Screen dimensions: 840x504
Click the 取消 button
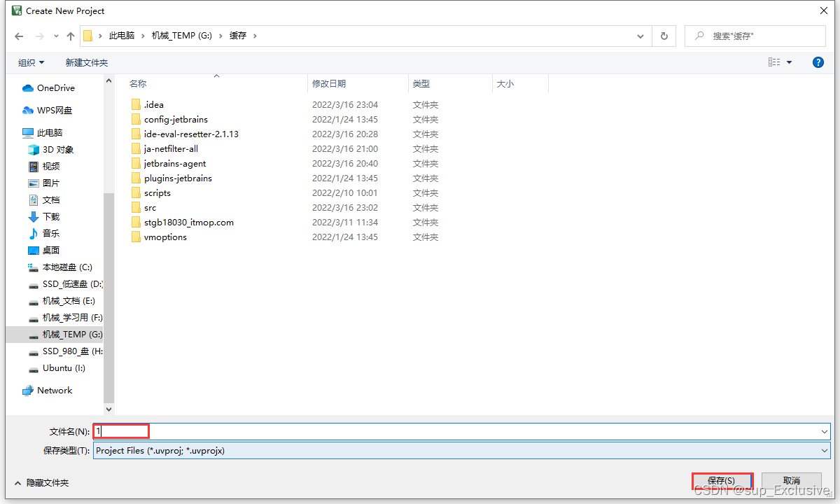tap(792, 481)
